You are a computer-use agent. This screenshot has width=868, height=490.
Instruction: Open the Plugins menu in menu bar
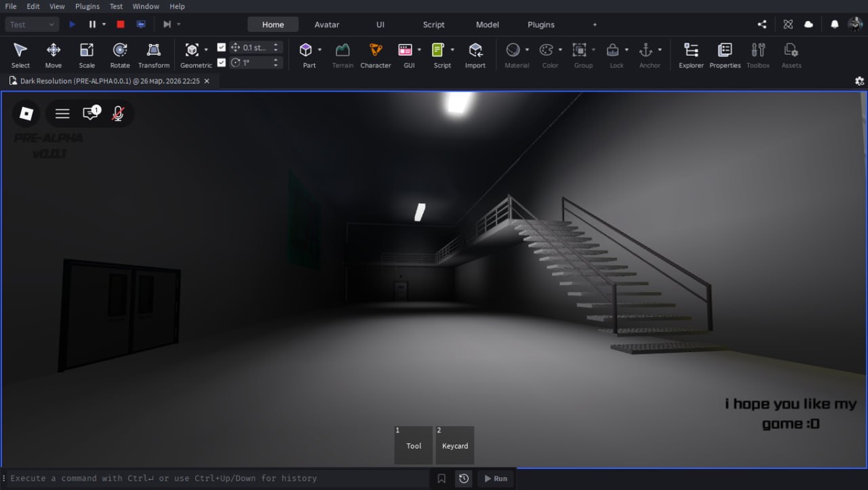point(87,6)
